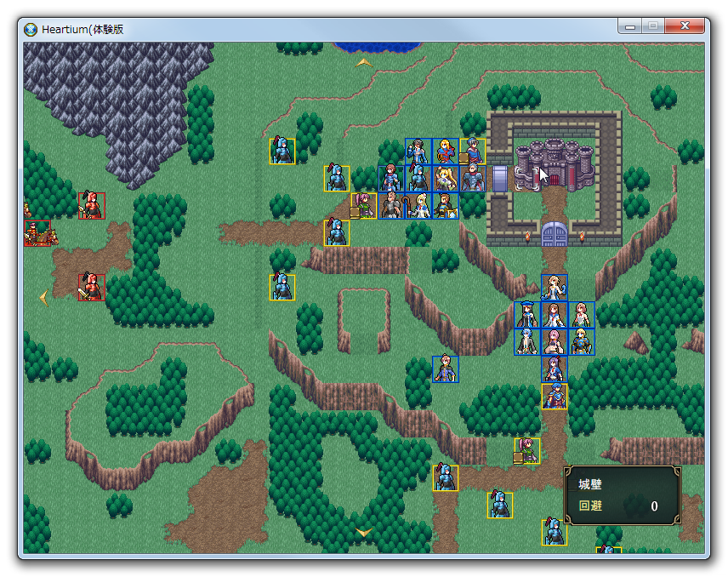Select the brown-haired girl in sailor outfit

pyautogui.click(x=555, y=315)
